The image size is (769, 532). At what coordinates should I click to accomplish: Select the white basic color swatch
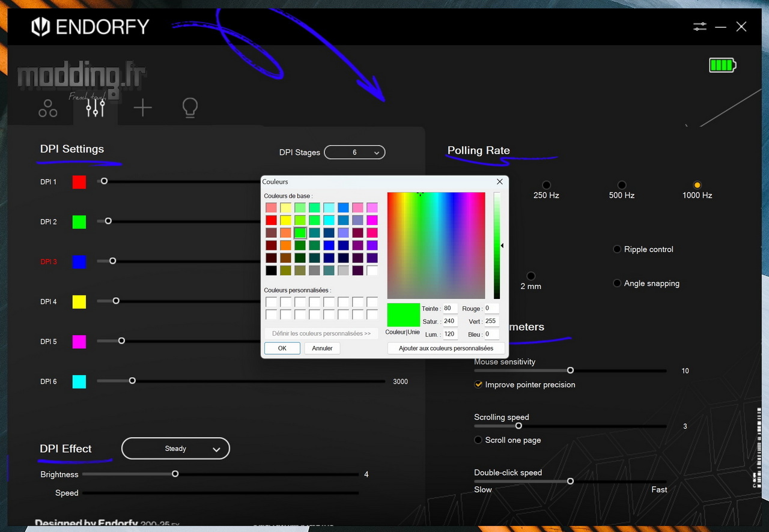pos(372,271)
